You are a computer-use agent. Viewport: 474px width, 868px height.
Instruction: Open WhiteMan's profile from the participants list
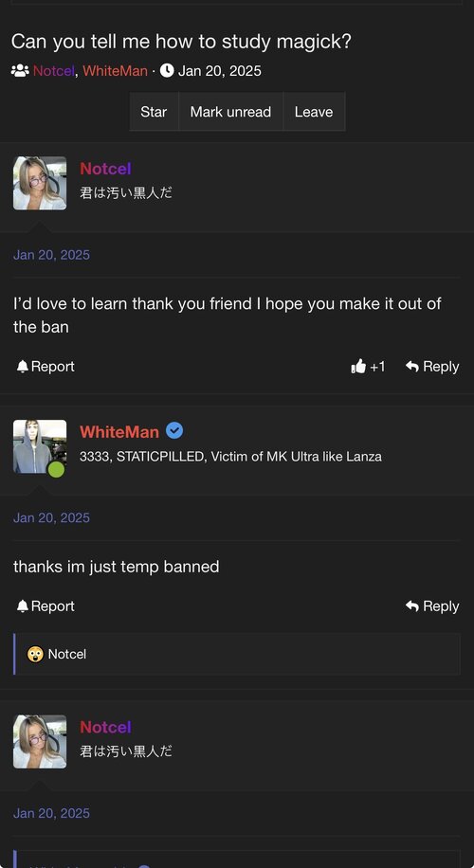point(115,71)
